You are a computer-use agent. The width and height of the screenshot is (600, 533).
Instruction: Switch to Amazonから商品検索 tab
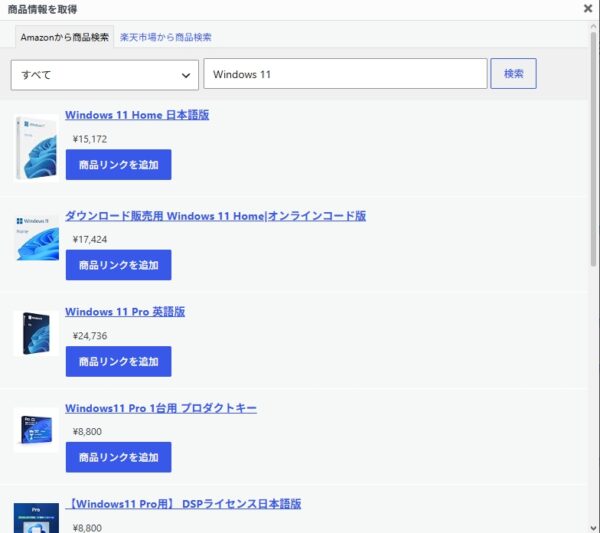point(64,37)
